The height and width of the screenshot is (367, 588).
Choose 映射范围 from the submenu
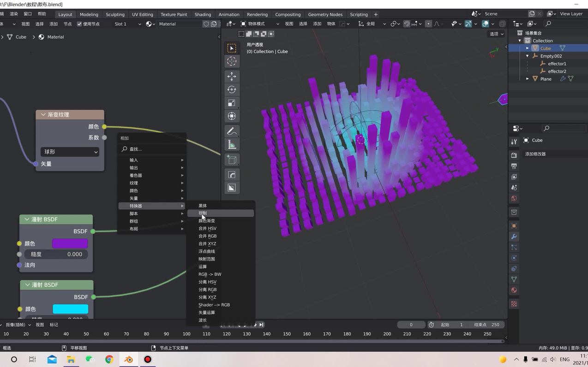tap(221, 259)
